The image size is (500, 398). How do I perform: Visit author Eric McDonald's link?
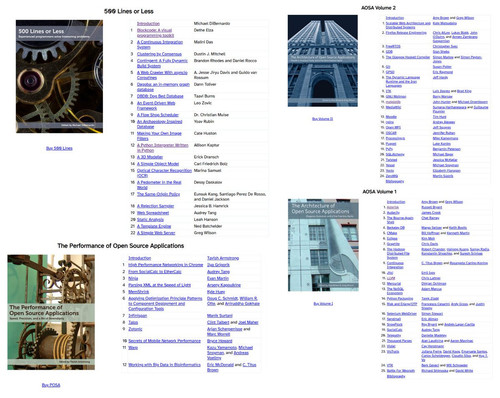[x=220, y=365]
